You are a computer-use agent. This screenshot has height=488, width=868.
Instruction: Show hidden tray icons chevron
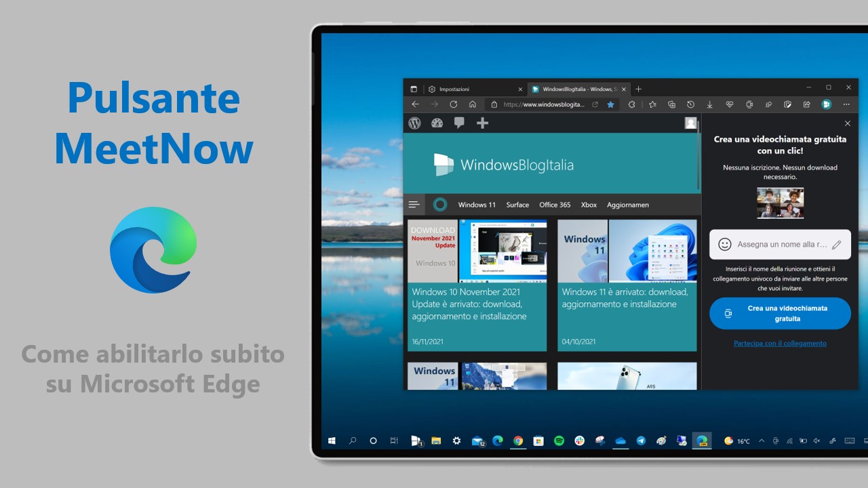(762, 441)
